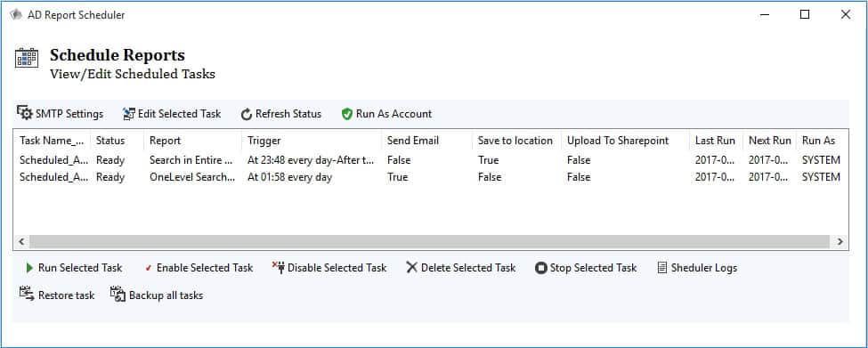Click the Restore task text
This screenshot has width=868, height=348.
point(67,295)
